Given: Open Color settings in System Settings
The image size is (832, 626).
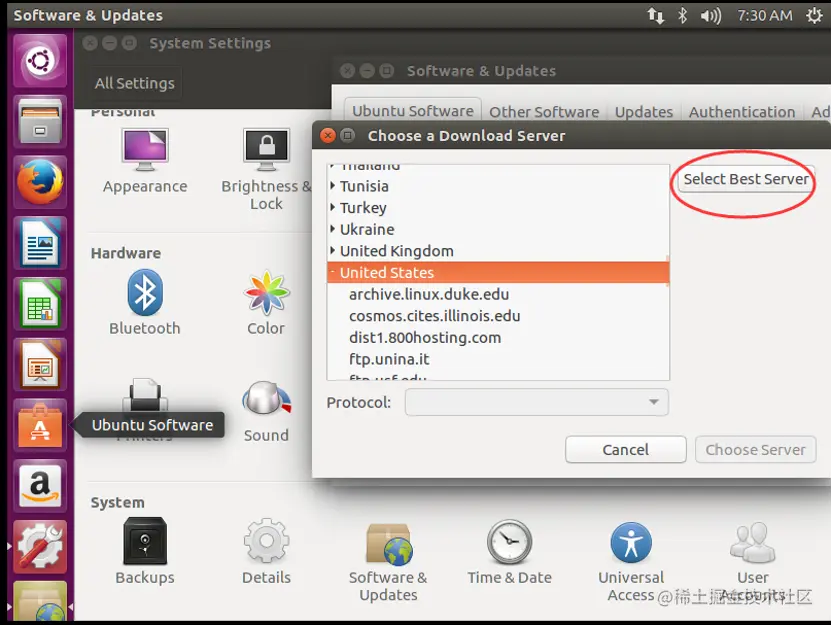Looking at the screenshot, I should point(266,303).
